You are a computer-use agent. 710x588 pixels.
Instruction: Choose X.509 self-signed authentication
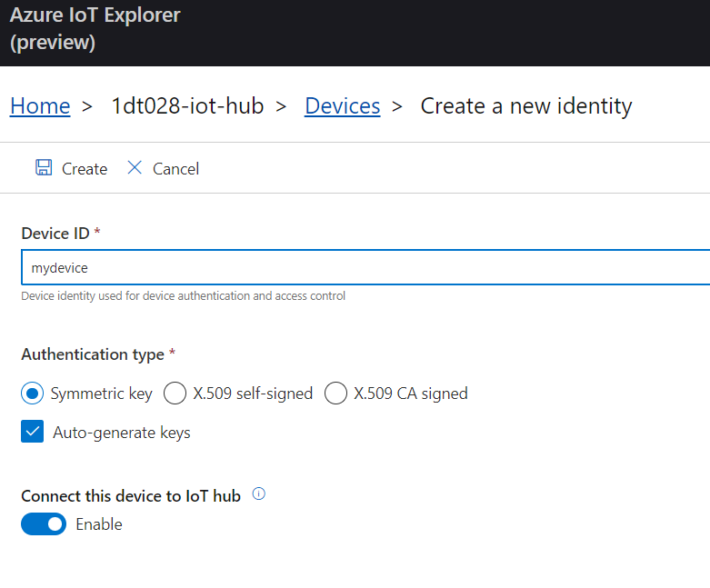tap(176, 394)
